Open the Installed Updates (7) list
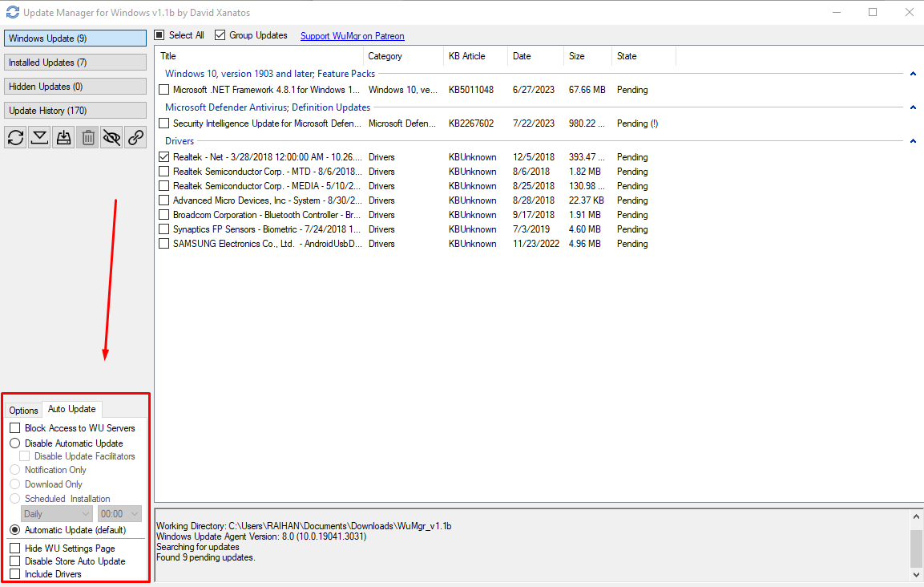 click(x=75, y=63)
